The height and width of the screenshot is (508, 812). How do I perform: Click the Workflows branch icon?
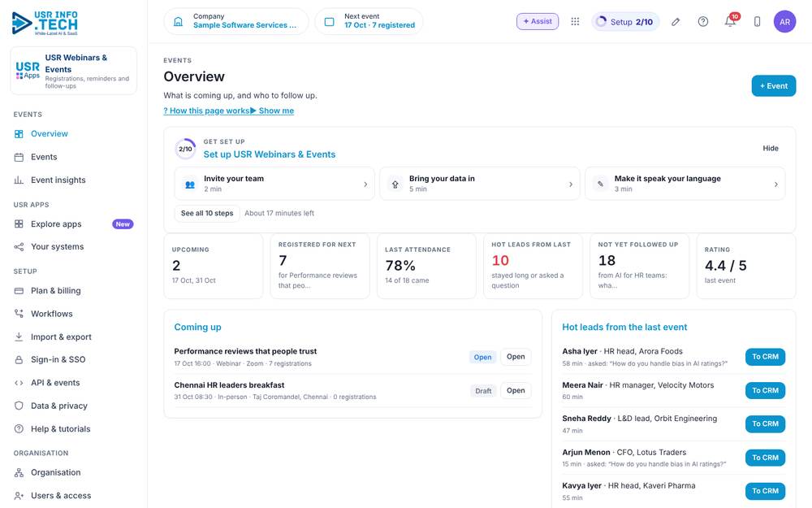point(19,314)
